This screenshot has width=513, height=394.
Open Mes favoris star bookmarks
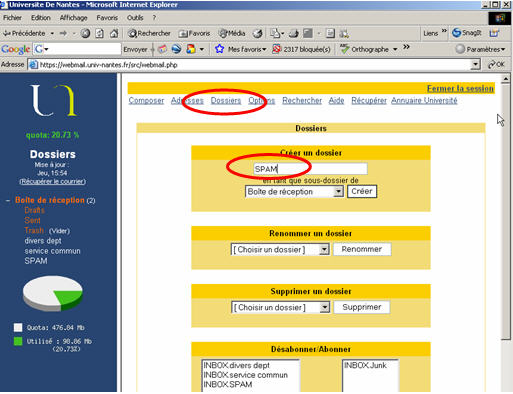click(x=240, y=49)
